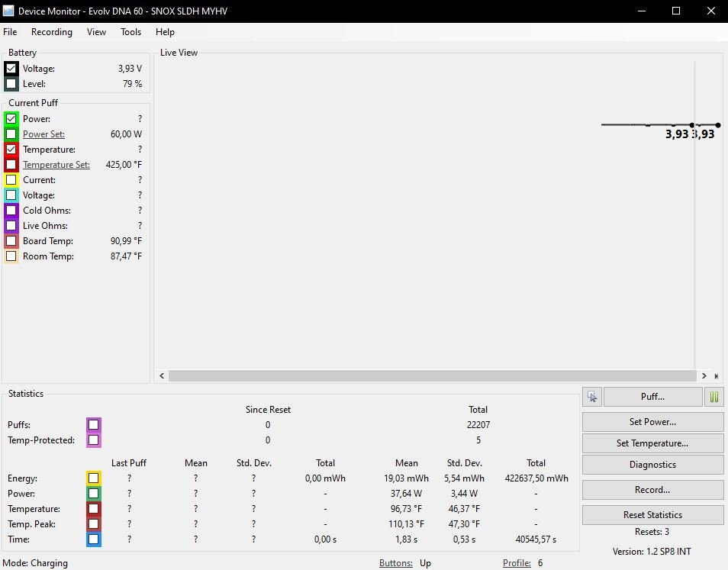Check the Temperature statistics checkbox
The image size is (728, 570).
pyautogui.click(x=93, y=509)
